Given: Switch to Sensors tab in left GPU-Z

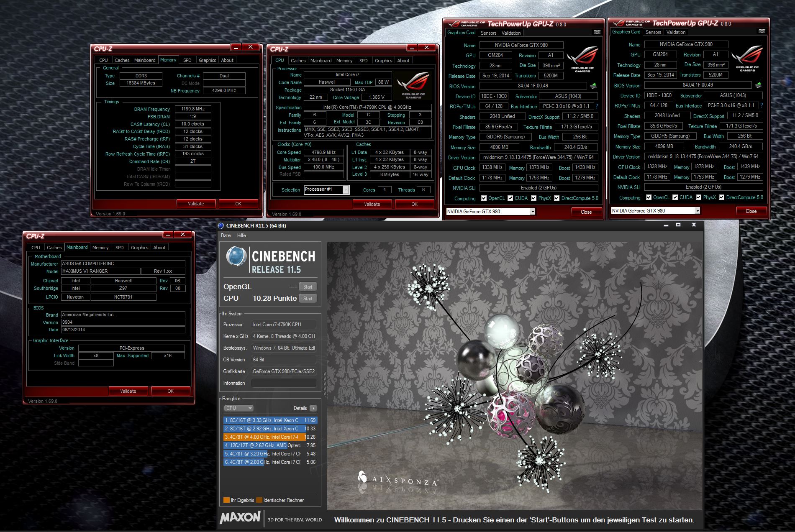Looking at the screenshot, I should (488, 33).
